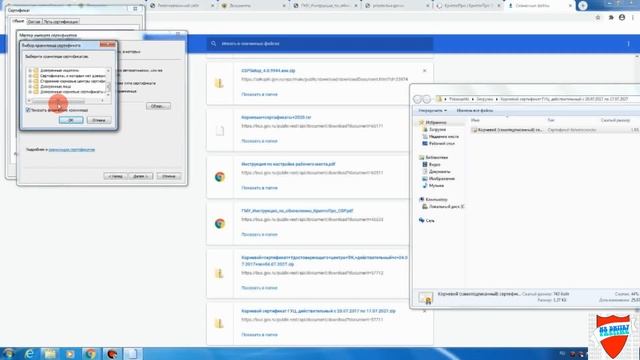This screenshot has width=640, height=360.
Task: Confirm store selection with OK button
Action: (x=71, y=120)
